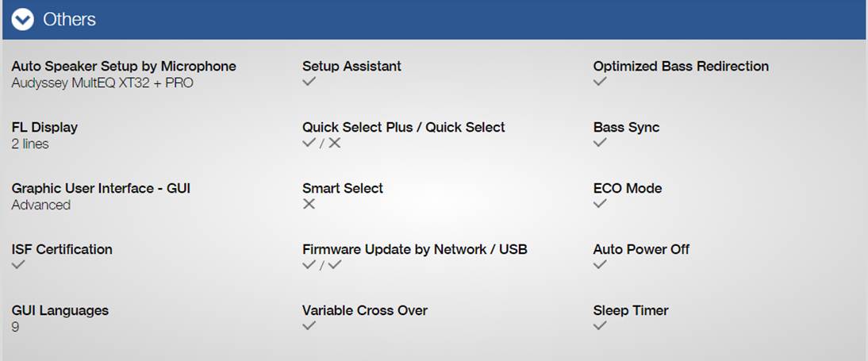Click the checkmark under Sleep Timer
Image resolution: width=868 pixels, height=361 pixels.
point(600,325)
